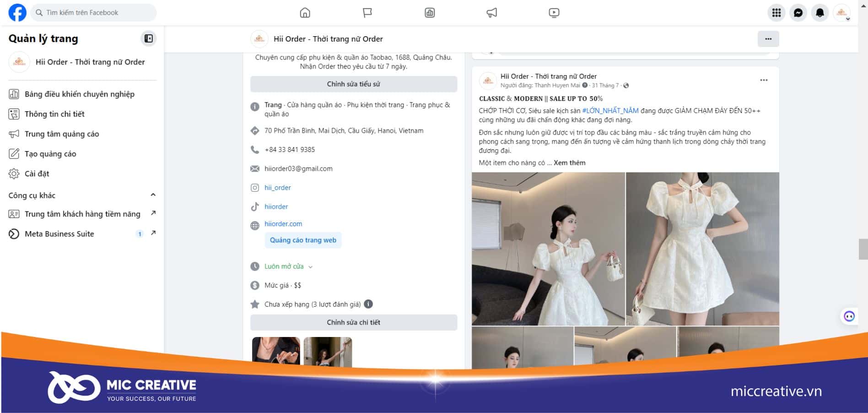Open left sidebar photo thumbnail with necklace
Viewport: 868px width, 413px height.
pyautogui.click(x=276, y=352)
